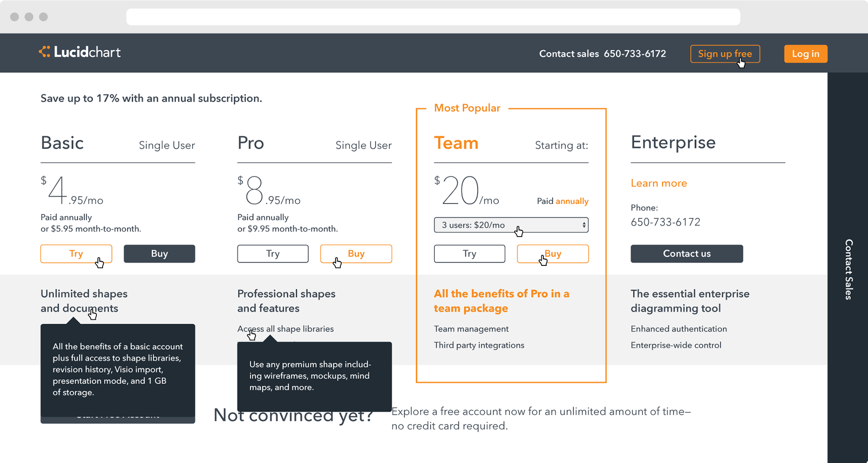Click the annually payment link
868x463 pixels.
pos(572,201)
